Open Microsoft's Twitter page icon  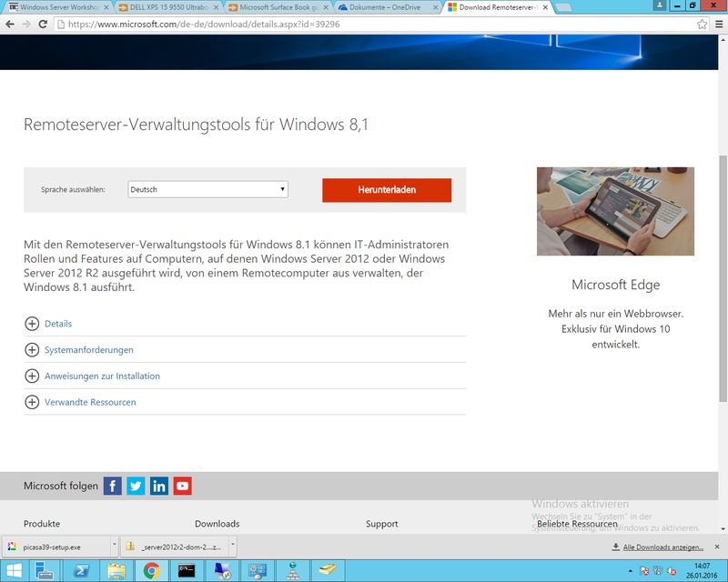(x=136, y=486)
